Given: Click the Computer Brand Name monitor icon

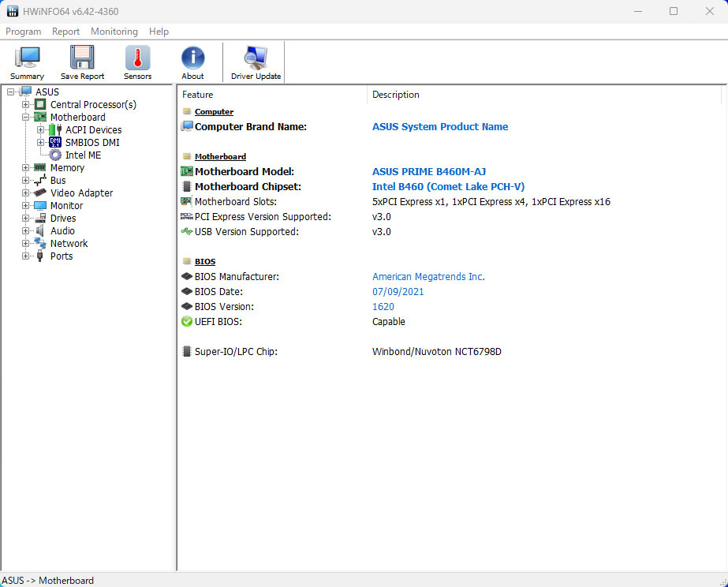Looking at the screenshot, I should click(187, 126).
